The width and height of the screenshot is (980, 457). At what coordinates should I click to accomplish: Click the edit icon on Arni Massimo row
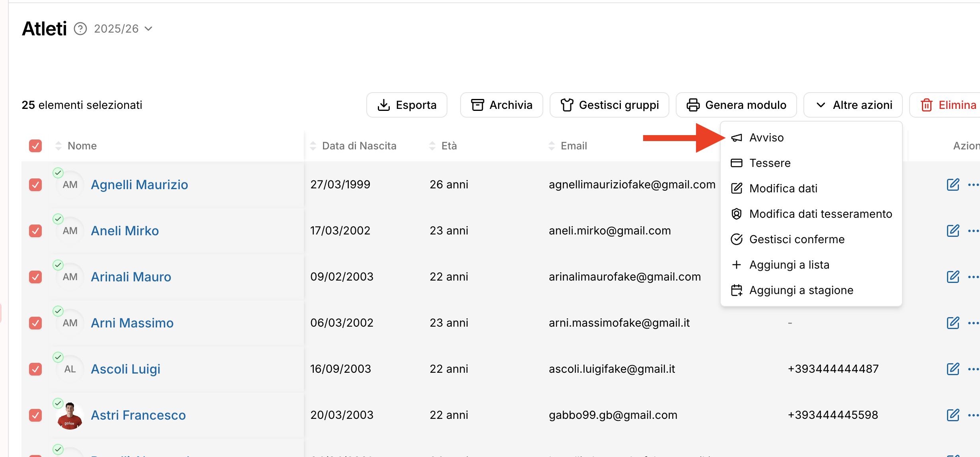(x=953, y=323)
